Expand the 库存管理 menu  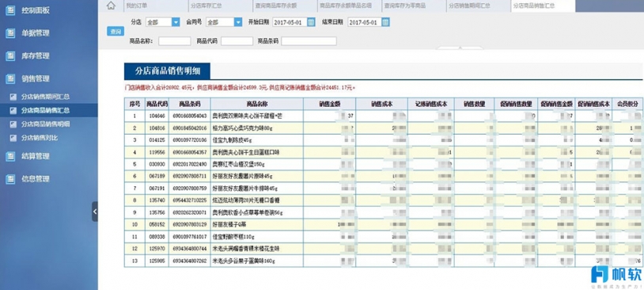click(x=36, y=56)
